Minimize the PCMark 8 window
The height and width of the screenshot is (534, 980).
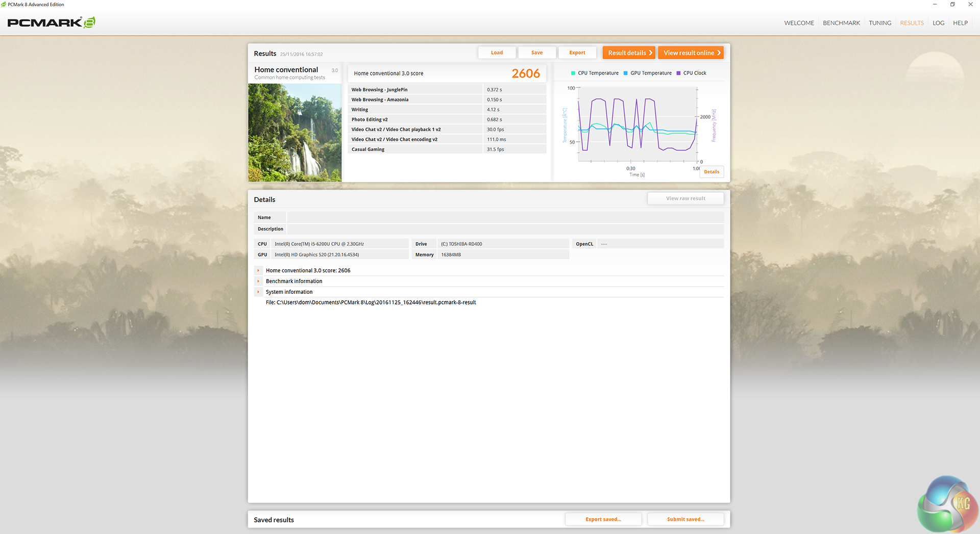(935, 5)
